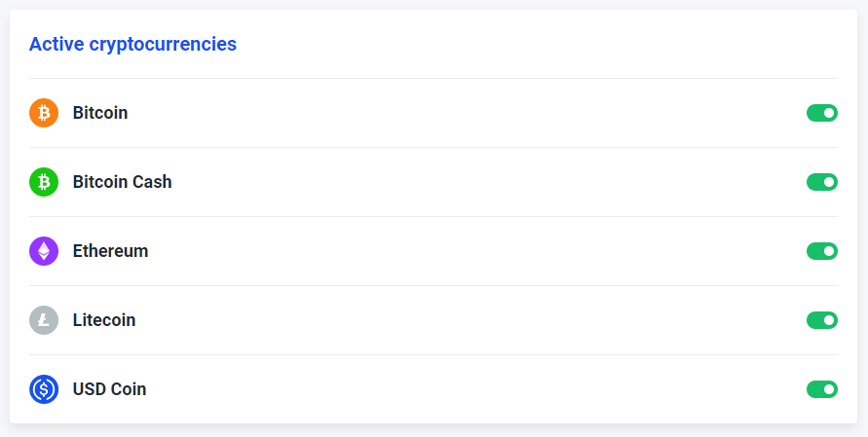Viewport: 868px width, 437px height.
Task: Turn off the Bitcoin Cash switch
Action: click(822, 182)
